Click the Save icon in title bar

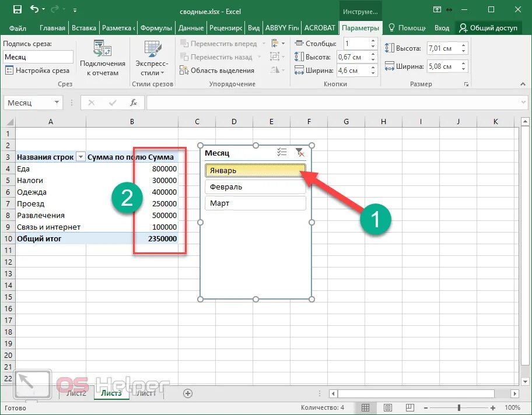[x=17, y=10]
